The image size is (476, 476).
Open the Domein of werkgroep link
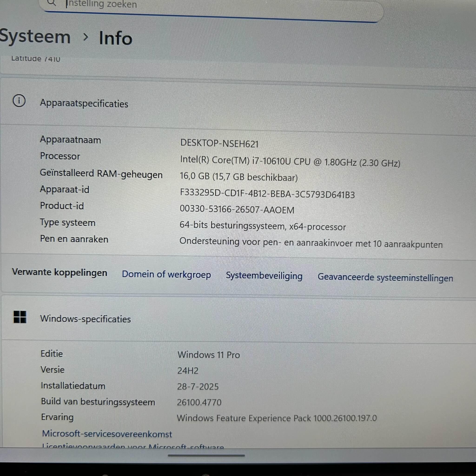[x=166, y=274]
